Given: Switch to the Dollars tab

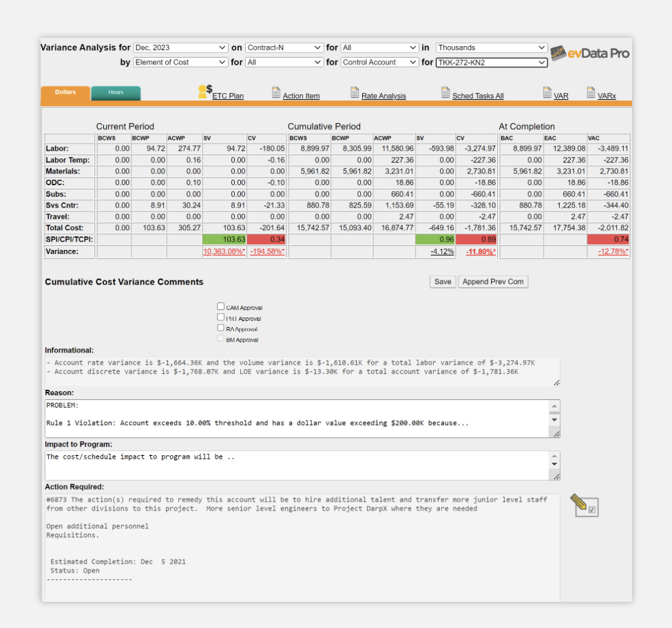Looking at the screenshot, I should point(65,92).
